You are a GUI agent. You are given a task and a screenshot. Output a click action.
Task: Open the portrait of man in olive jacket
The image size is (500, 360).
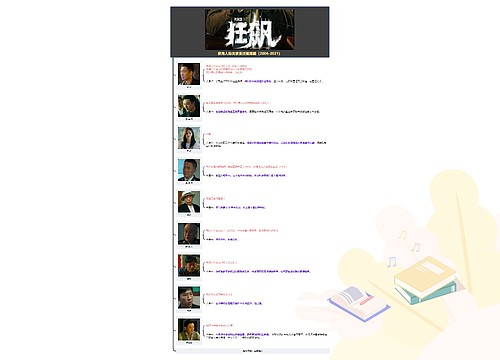click(189, 330)
